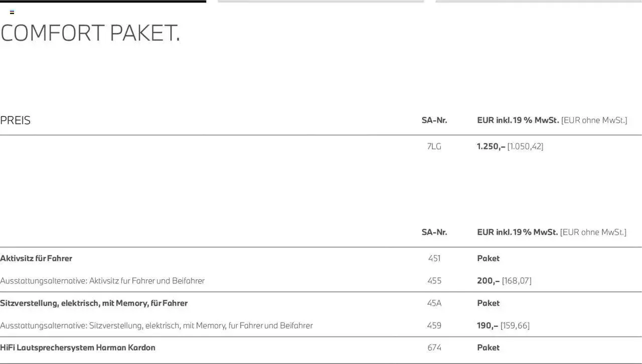Click the COMFORT PAKET heading
Screen dimensions: 642x364
(x=90, y=33)
